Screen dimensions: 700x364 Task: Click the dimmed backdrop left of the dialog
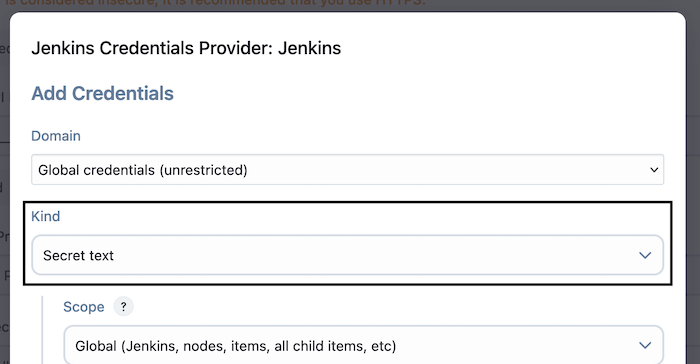4,188
